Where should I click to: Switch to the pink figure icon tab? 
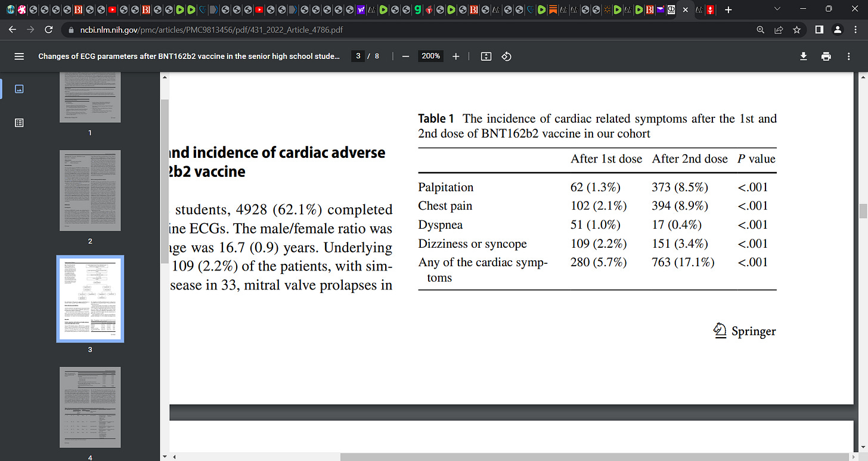pos(21,10)
